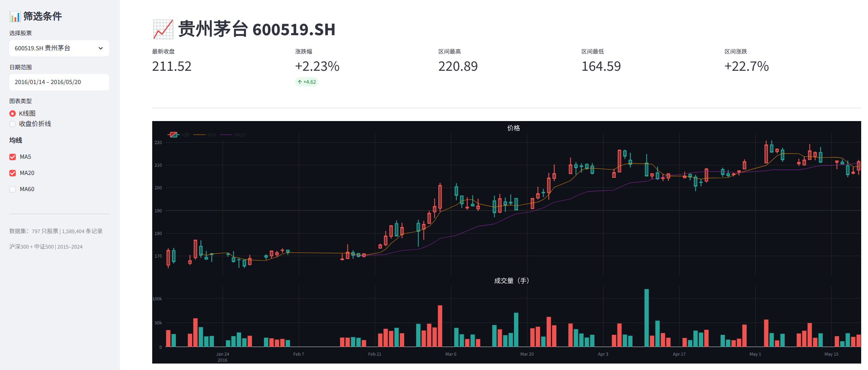Select the K线图 radio button
The height and width of the screenshot is (370, 868).
click(x=13, y=114)
